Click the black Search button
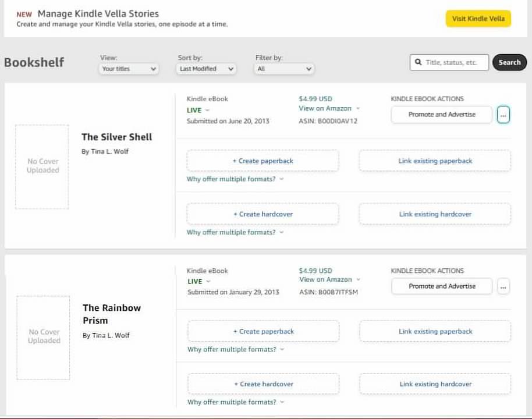The width and height of the screenshot is (532, 419). pyautogui.click(x=509, y=62)
